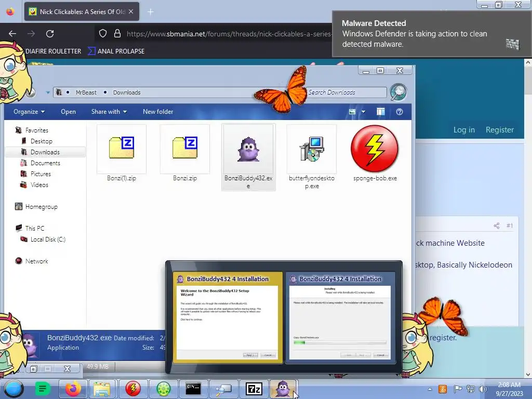Expand the view options dropdown arrow
The image size is (532, 399).
tap(363, 112)
